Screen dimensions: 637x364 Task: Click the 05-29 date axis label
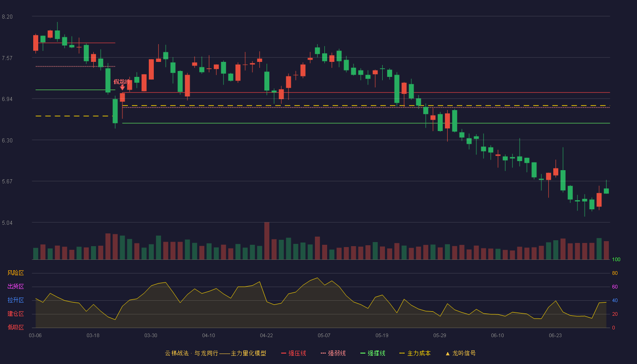(x=440, y=335)
